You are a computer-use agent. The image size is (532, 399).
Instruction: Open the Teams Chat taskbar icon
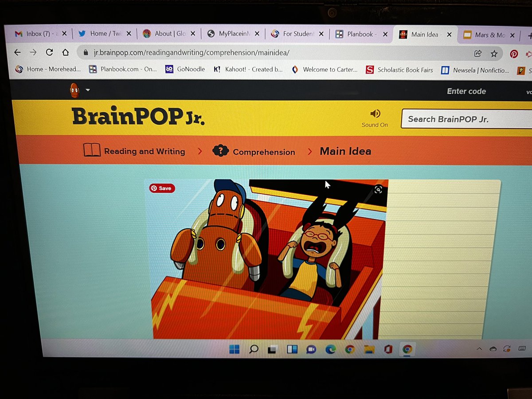click(311, 350)
